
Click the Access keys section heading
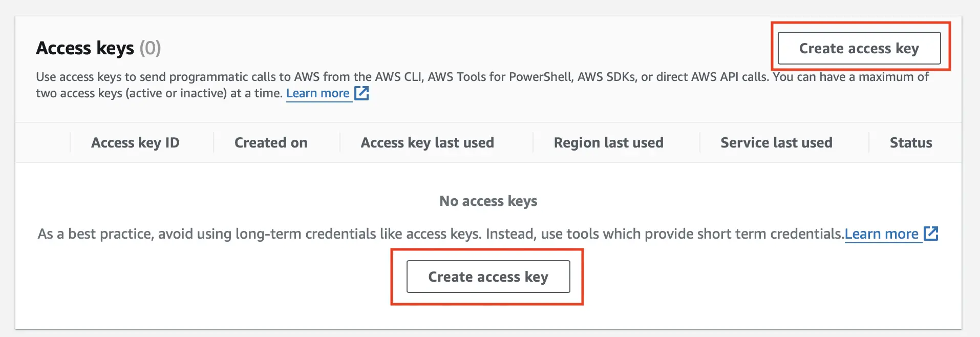(x=85, y=48)
